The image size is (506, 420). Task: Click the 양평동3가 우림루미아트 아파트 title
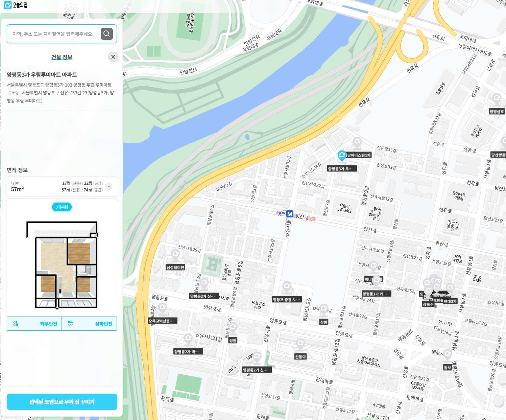(42, 75)
